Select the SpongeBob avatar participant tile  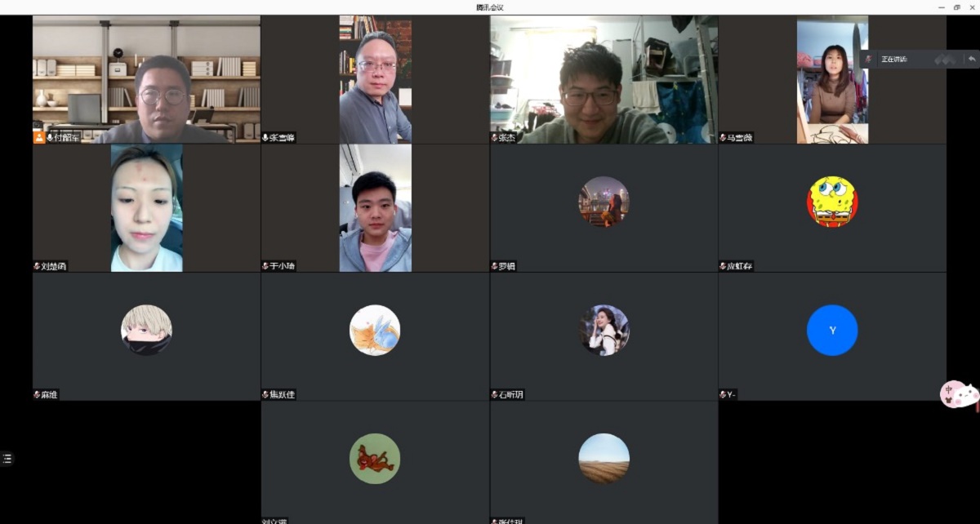click(x=832, y=202)
